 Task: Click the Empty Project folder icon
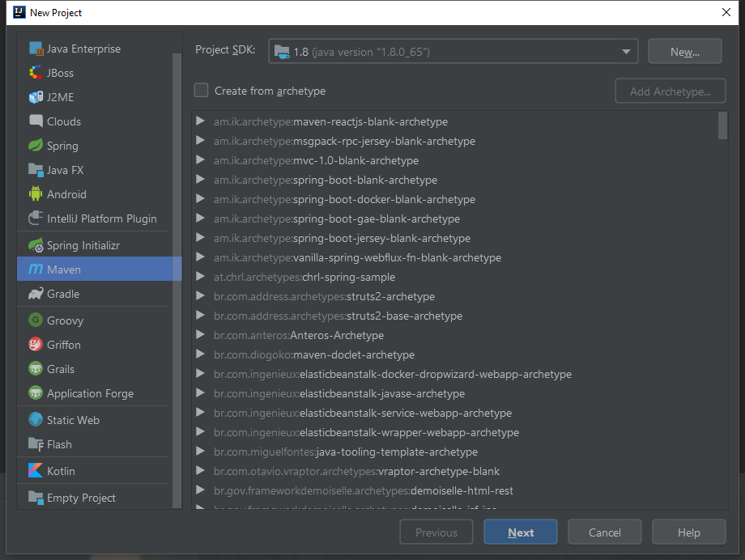point(36,498)
